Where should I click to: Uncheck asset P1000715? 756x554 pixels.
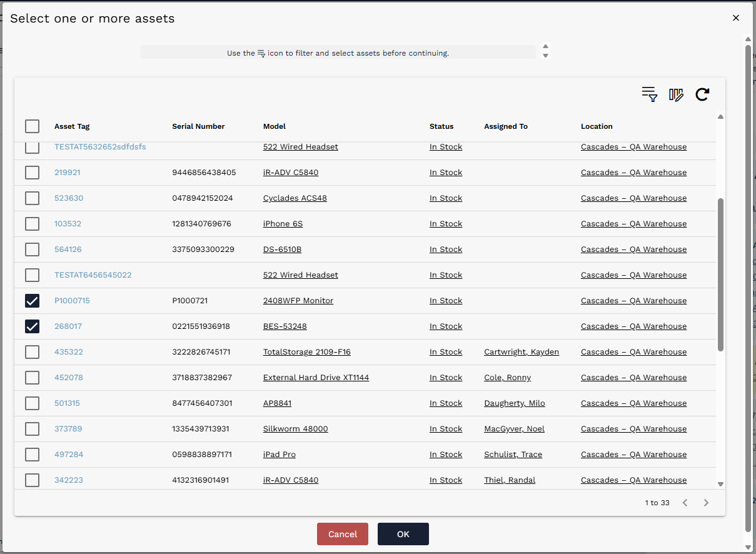coord(32,301)
